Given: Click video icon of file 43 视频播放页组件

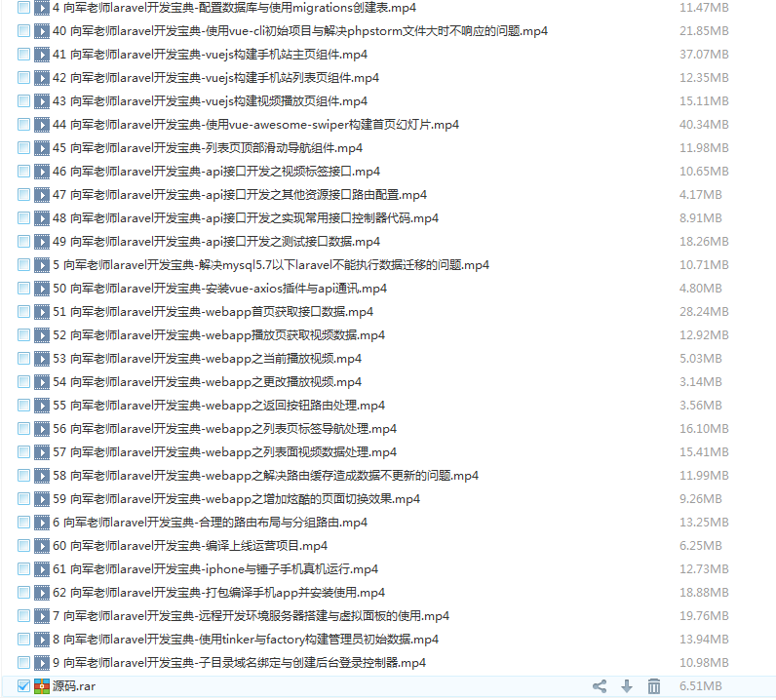Looking at the screenshot, I should 42,101.
